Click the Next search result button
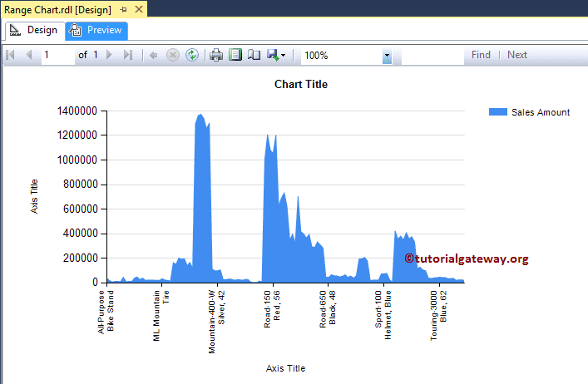This screenshot has height=384, width=588. point(517,55)
